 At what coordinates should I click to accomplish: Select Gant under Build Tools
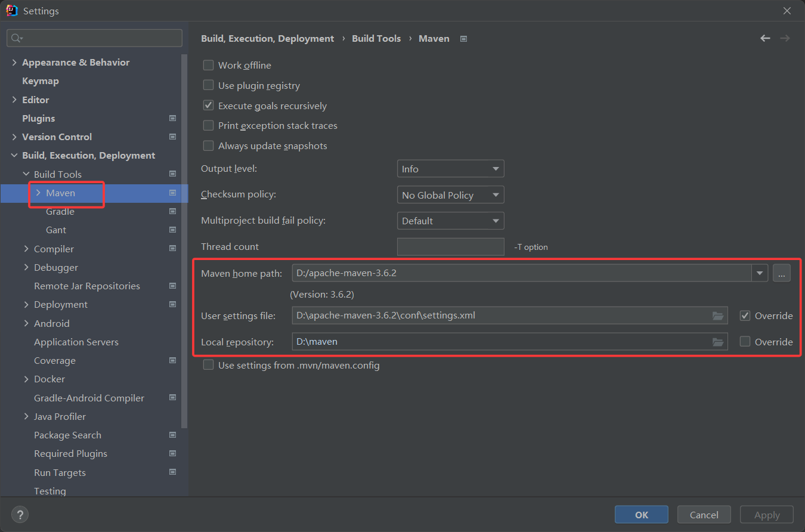[x=56, y=230]
